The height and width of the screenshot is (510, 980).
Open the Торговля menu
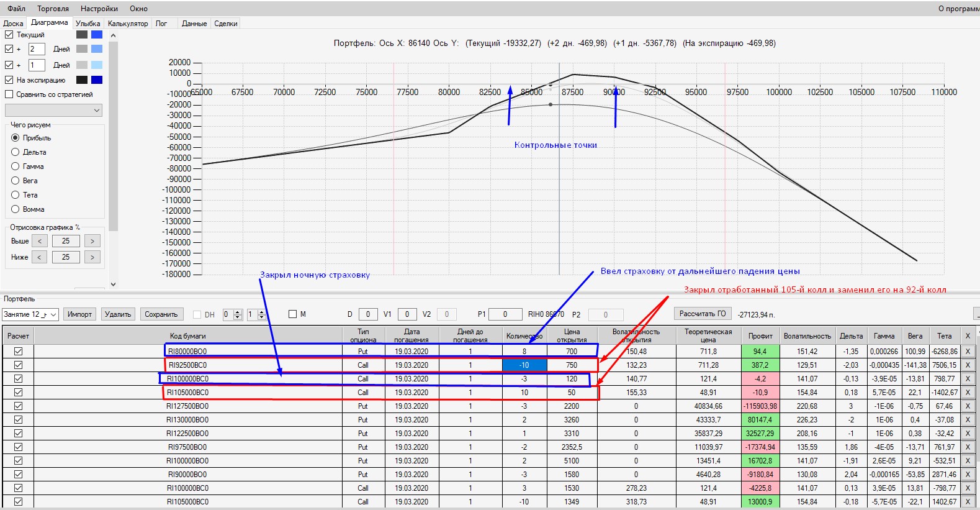[x=53, y=9]
